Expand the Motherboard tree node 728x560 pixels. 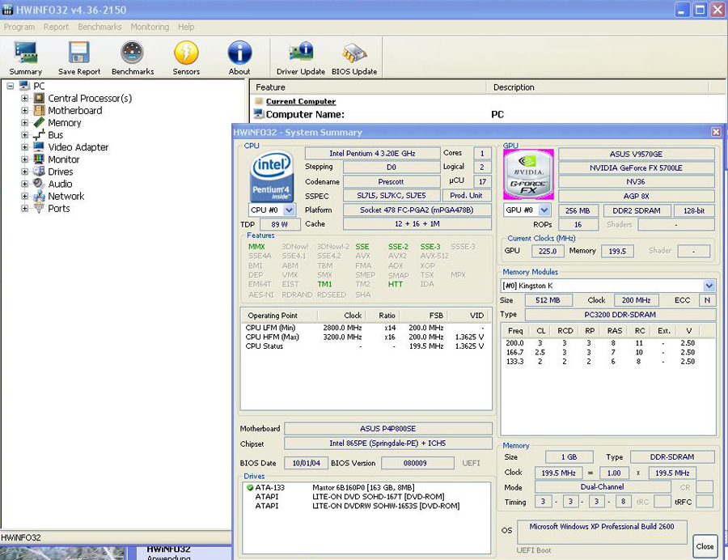(x=24, y=111)
